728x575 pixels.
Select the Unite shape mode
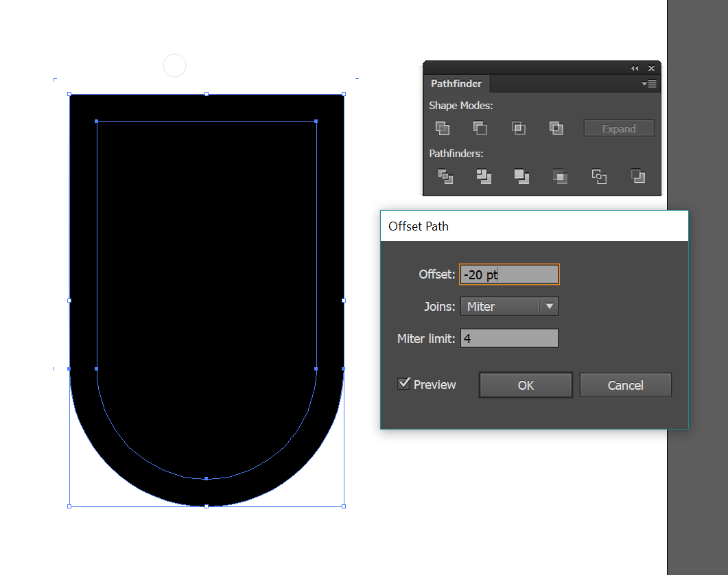442,128
